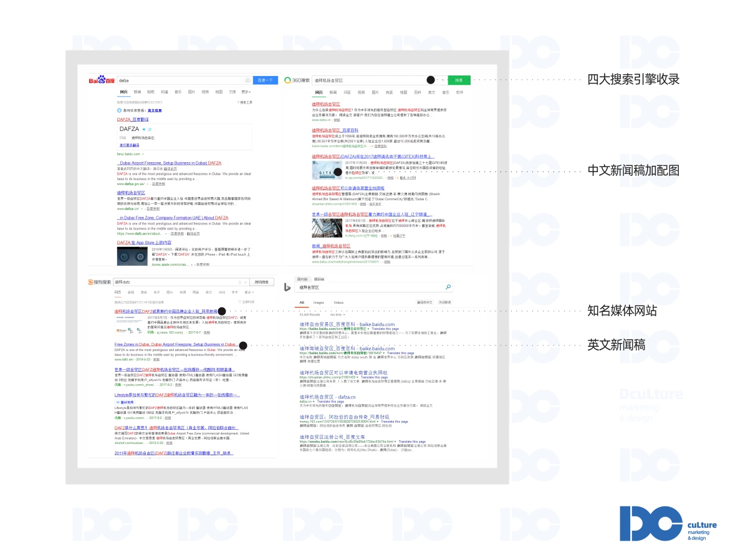The image size is (748, 560).
Task: Click the DC Culture brand logo
Action: tap(668, 523)
